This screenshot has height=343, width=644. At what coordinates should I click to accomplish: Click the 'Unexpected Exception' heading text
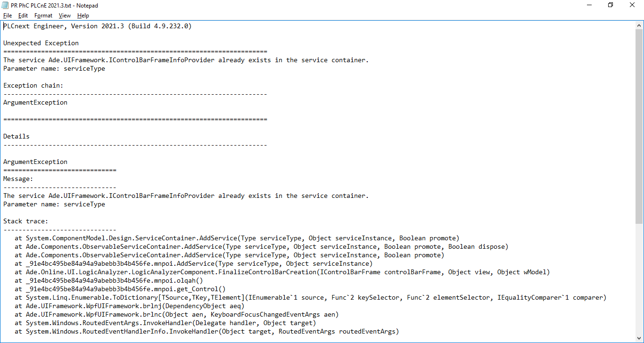click(x=41, y=43)
